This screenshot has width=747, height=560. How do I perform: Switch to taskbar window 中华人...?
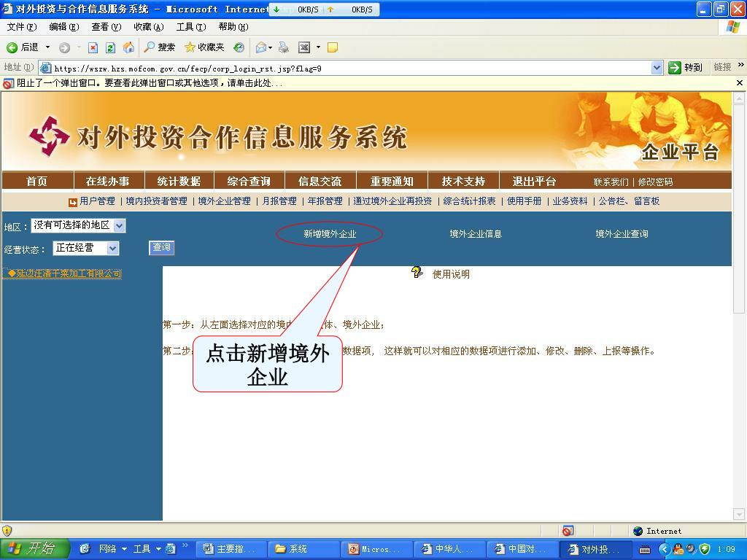pos(449,549)
